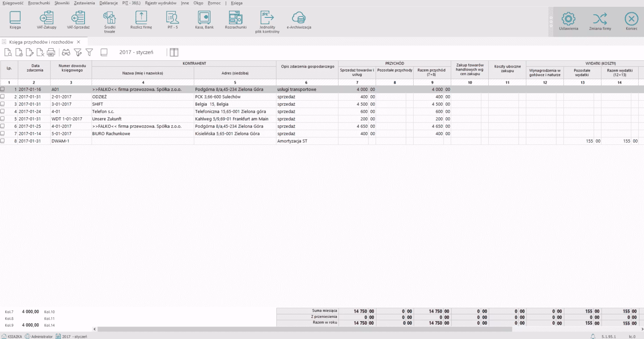Image resolution: width=644 pixels, height=339 pixels.
Task: Click the 2017 - styczeń period selector
Action: tap(136, 52)
